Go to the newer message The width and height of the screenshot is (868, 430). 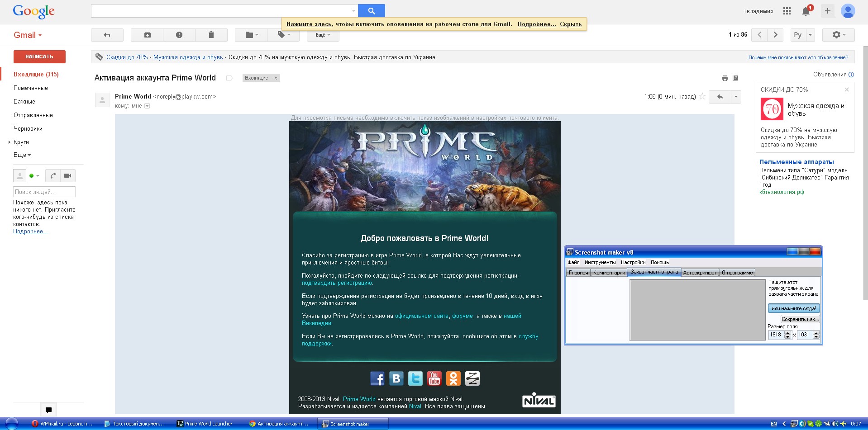coord(759,35)
